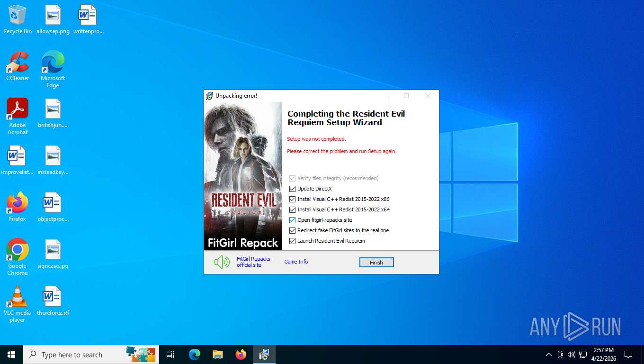Uncheck Install Visual C++ Redist x64
This screenshot has height=364, width=644.
click(292, 209)
